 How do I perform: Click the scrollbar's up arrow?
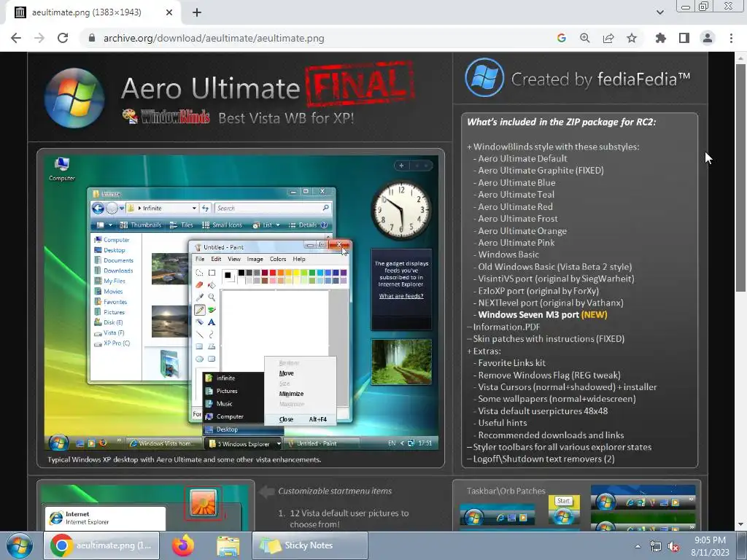[x=740, y=58]
